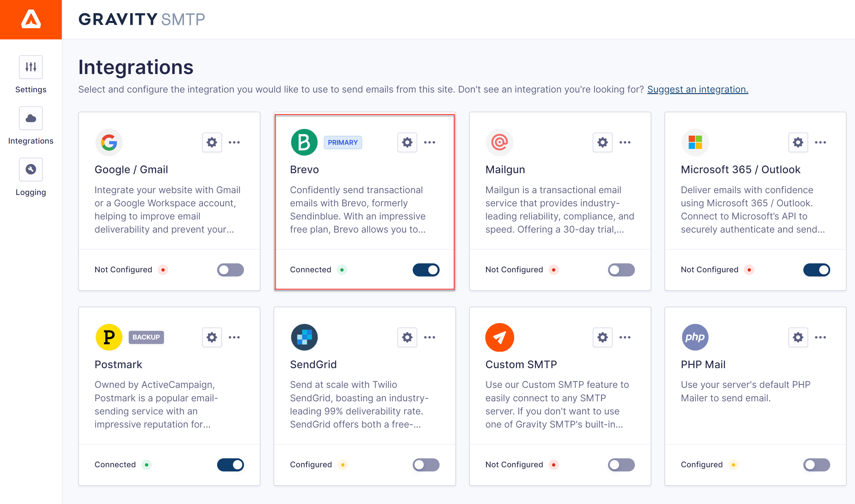The image size is (855, 504).
Task: Disable the Postmark toggle
Action: [x=231, y=465]
